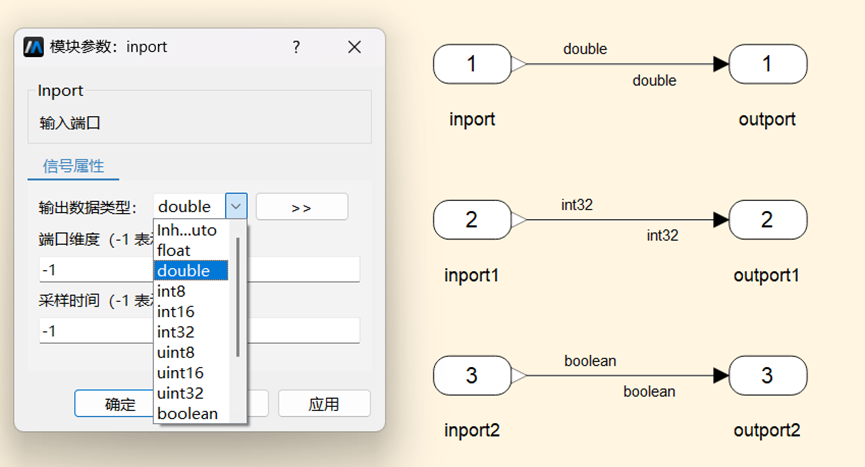
Task: Click the outport2 block name label
Action: [x=767, y=430]
